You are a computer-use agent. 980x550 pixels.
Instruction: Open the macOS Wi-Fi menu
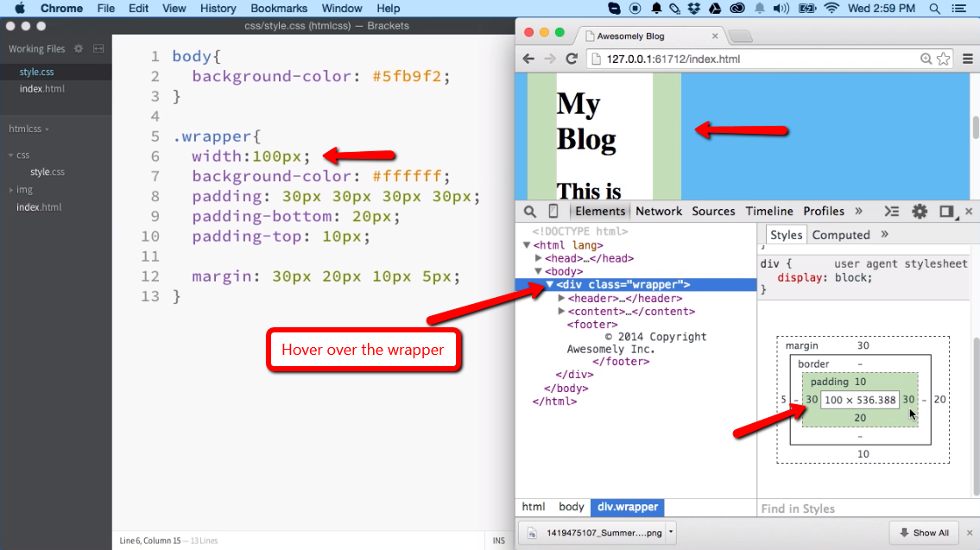pos(831,9)
